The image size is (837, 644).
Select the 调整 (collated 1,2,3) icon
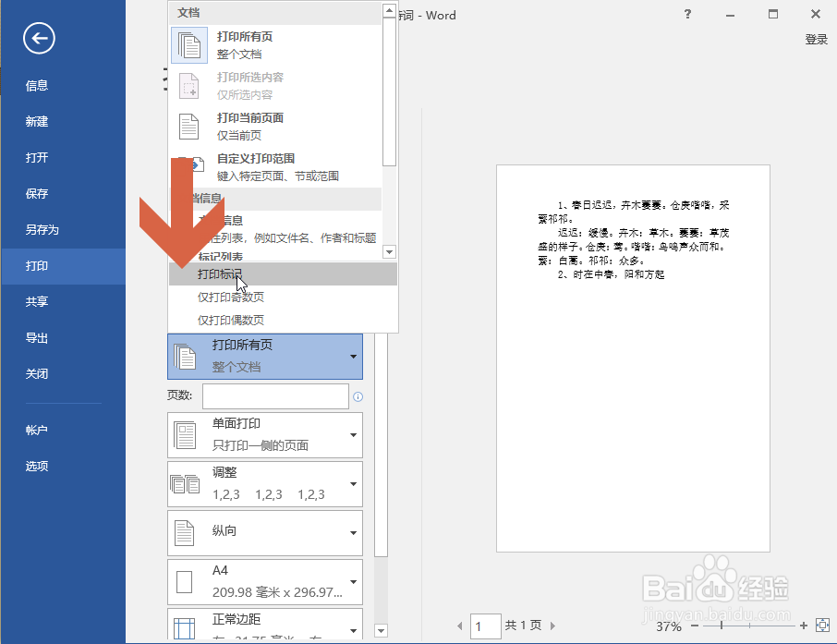tap(186, 483)
